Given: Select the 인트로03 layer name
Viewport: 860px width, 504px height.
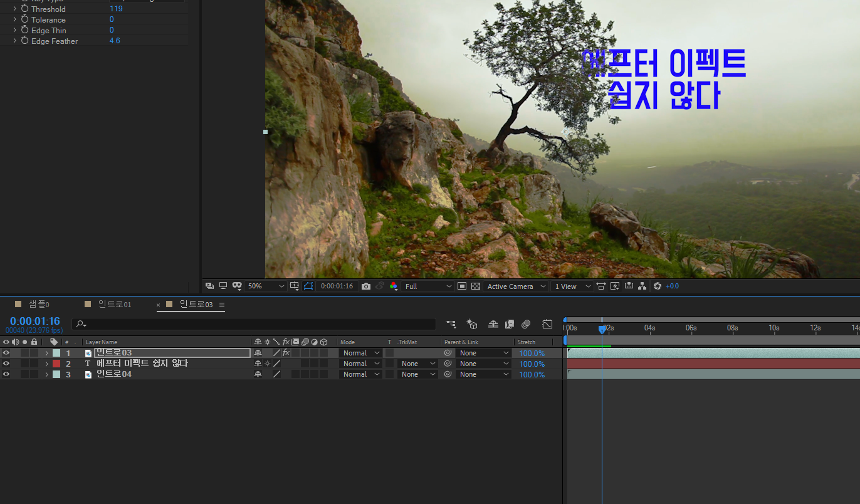Looking at the screenshot, I should click(114, 353).
